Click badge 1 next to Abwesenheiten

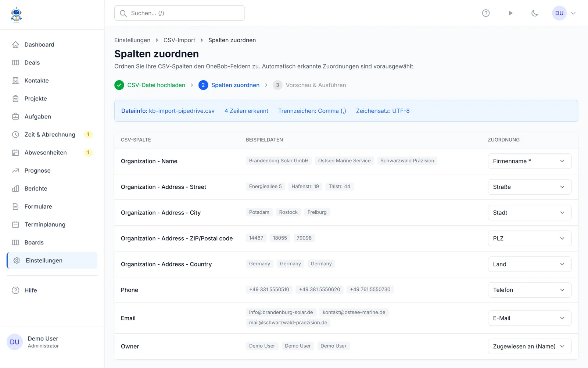(x=88, y=153)
